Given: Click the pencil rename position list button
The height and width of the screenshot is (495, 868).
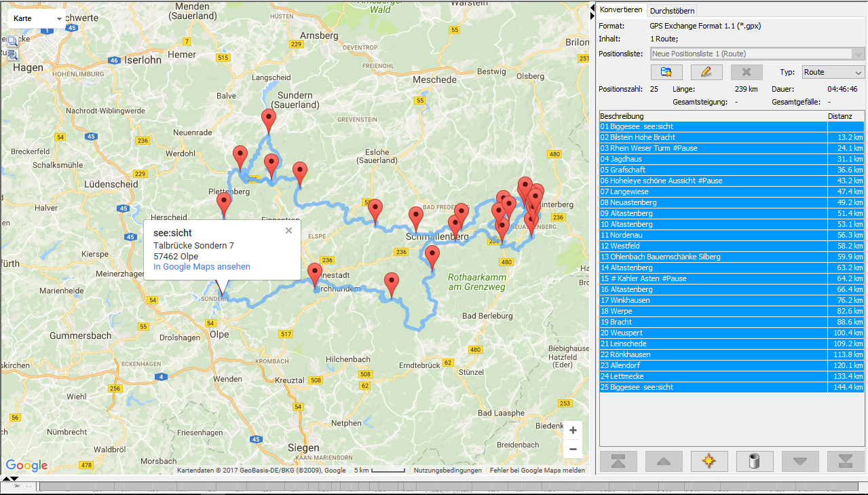Looking at the screenshot, I should 706,72.
